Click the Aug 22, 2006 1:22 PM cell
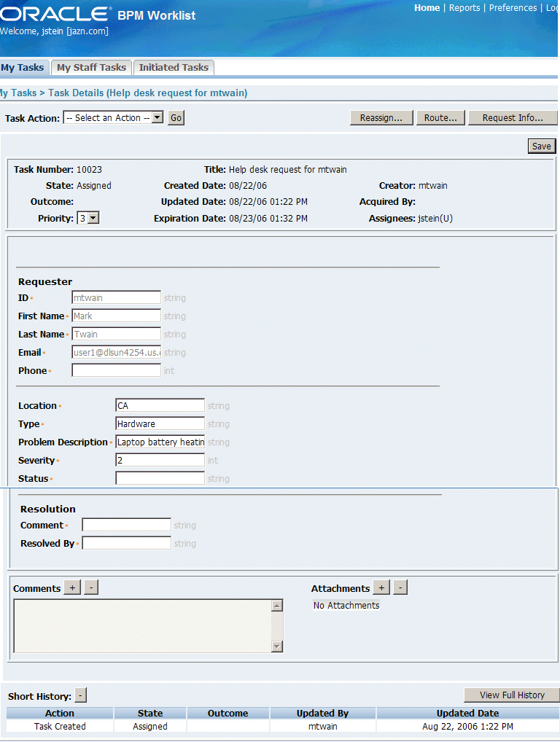This screenshot has width=560, height=742. click(467, 726)
